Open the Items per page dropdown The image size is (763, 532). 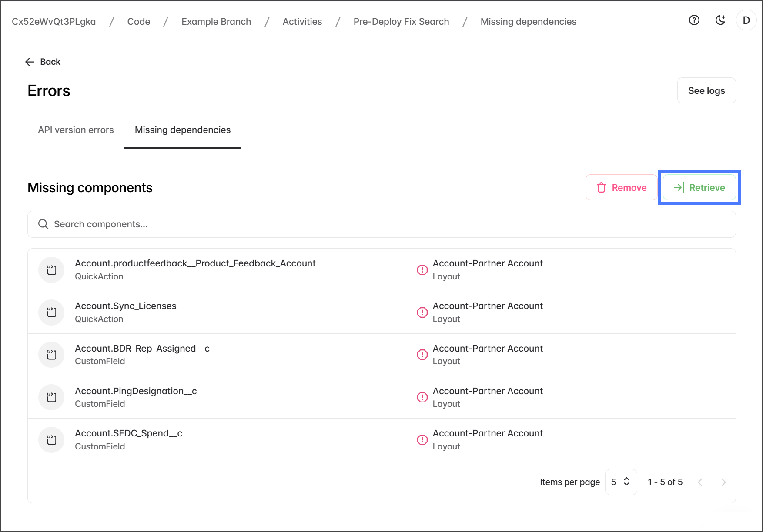[x=621, y=482]
